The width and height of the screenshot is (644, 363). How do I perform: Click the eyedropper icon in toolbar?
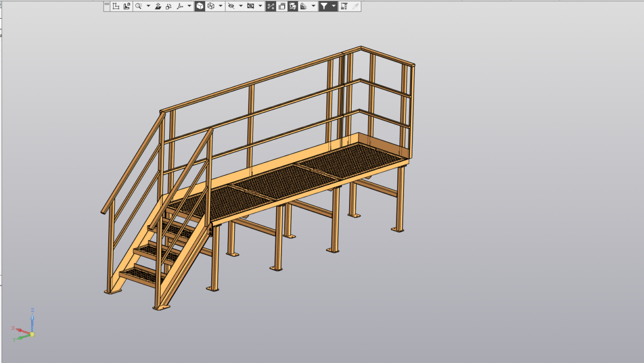(355, 6)
